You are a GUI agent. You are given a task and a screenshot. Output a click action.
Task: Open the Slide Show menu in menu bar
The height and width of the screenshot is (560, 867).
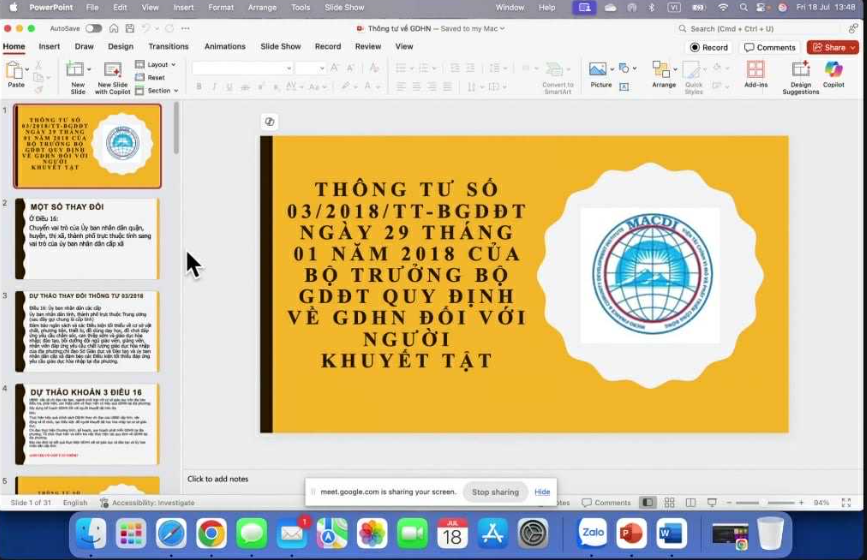[x=344, y=7]
